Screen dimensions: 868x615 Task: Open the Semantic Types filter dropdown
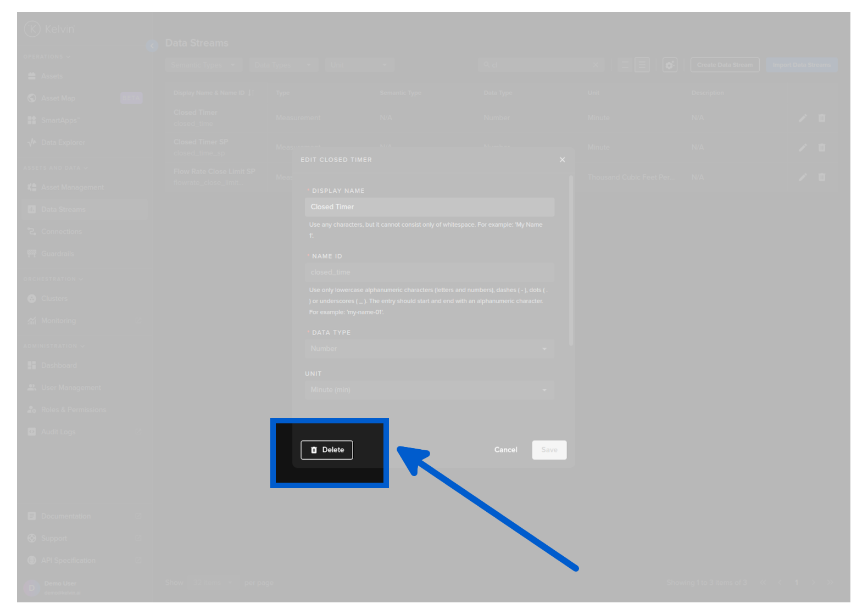click(203, 65)
